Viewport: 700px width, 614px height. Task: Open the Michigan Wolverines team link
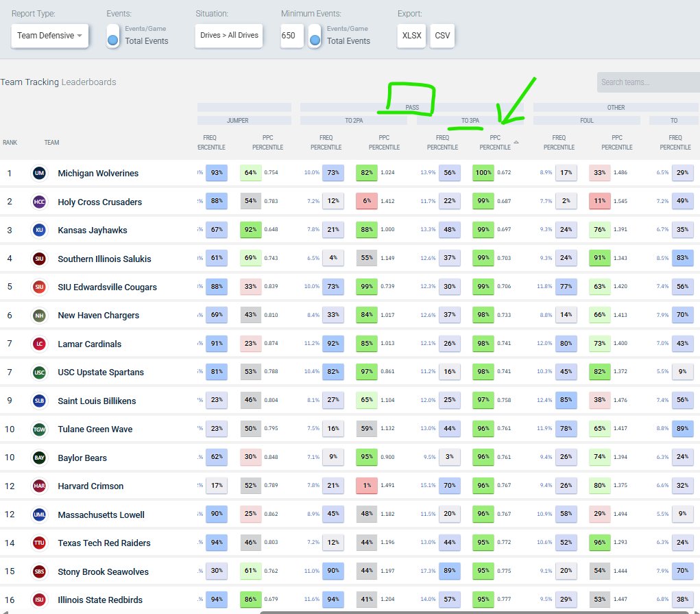tap(98, 173)
